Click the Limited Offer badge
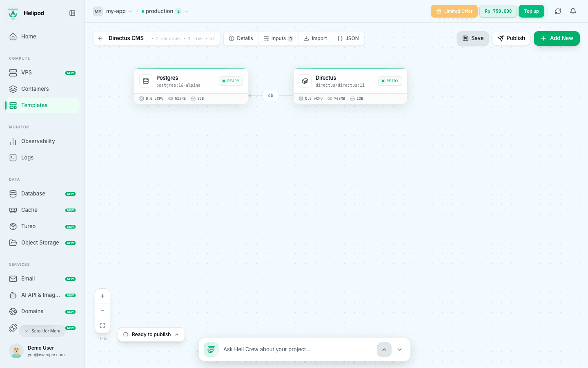Screen dimensions: 588x368 point(454,11)
